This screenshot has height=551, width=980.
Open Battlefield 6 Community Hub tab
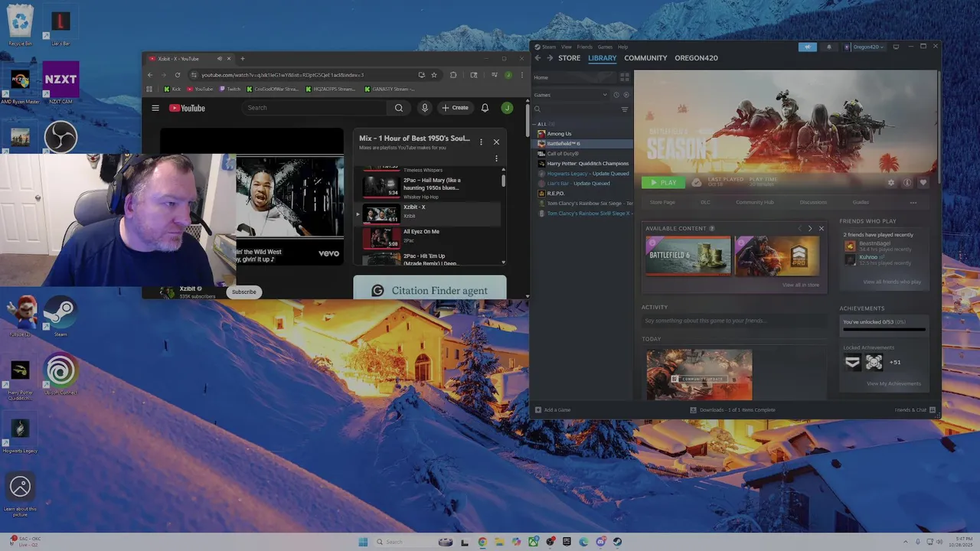tap(755, 202)
